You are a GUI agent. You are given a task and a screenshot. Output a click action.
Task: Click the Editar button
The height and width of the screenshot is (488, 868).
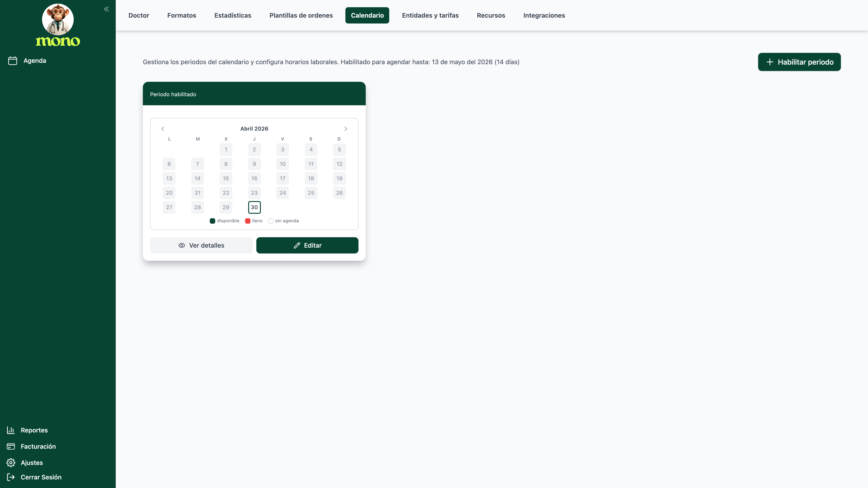click(x=307, y=245)
